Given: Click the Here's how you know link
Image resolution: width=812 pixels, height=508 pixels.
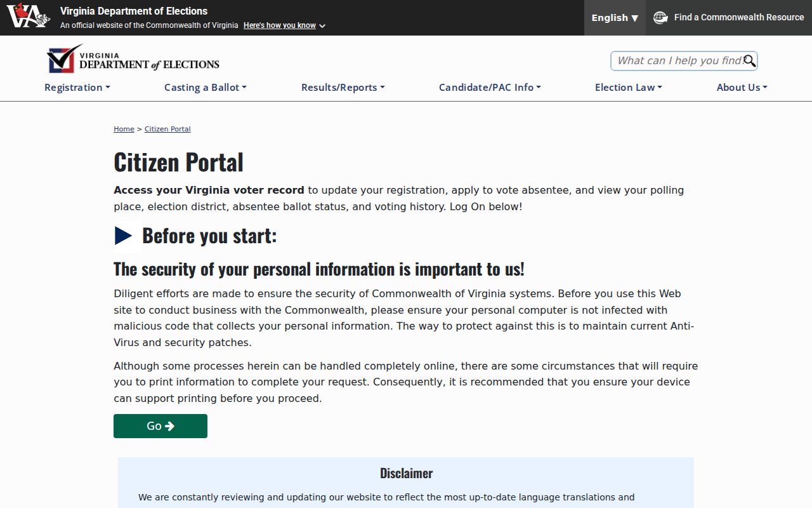Looking at the screenshot, I should [x=279, y=25].
